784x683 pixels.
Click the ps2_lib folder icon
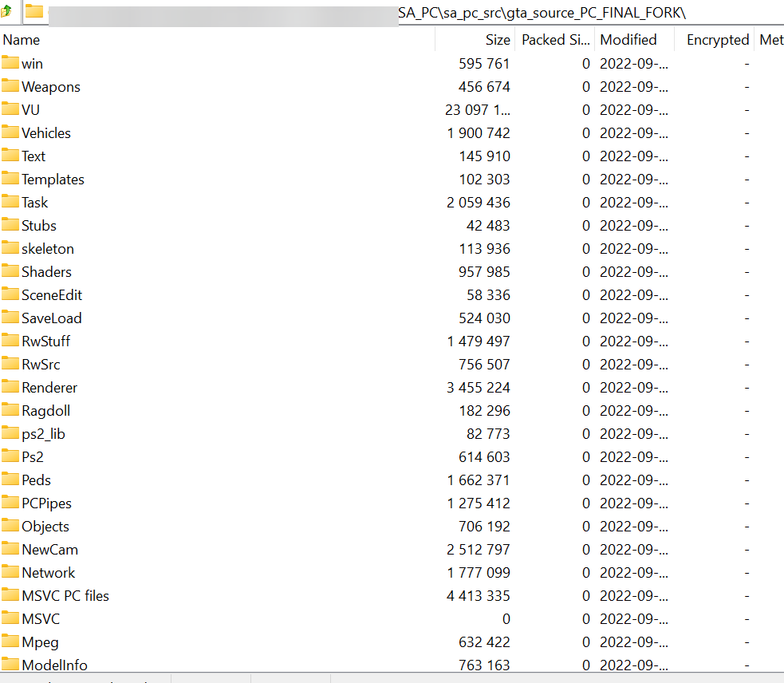[10, 432]
